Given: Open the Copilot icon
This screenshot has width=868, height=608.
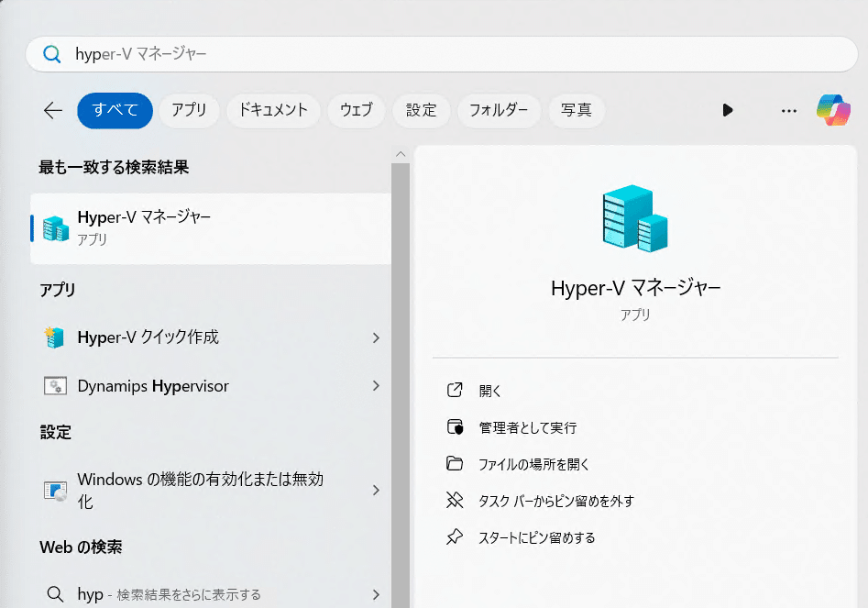Looking at the screenshot, I should (x=834, y=110).
